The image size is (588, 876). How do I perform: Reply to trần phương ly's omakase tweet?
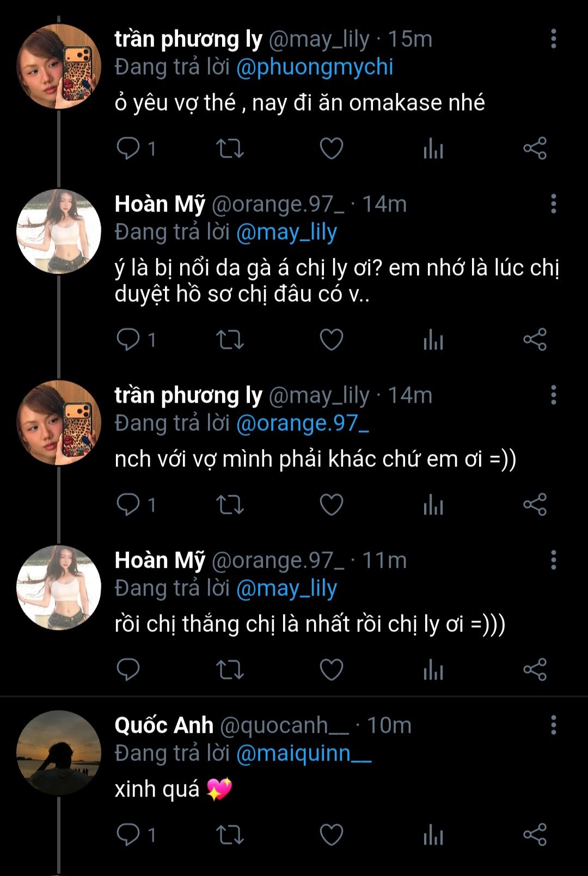128,148
